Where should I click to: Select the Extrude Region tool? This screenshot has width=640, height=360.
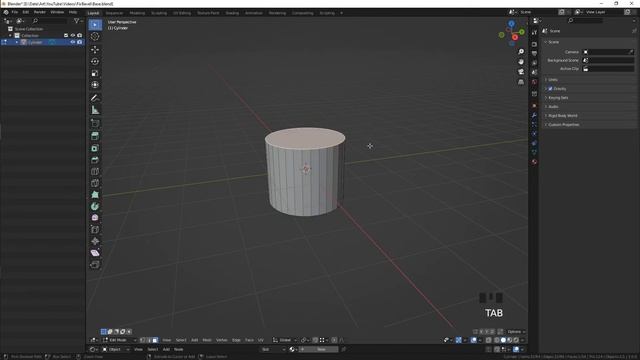(95, 136)
